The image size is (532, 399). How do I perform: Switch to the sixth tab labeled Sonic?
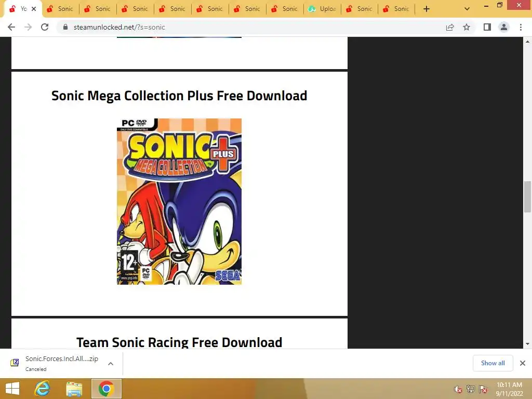coord(210,9)
